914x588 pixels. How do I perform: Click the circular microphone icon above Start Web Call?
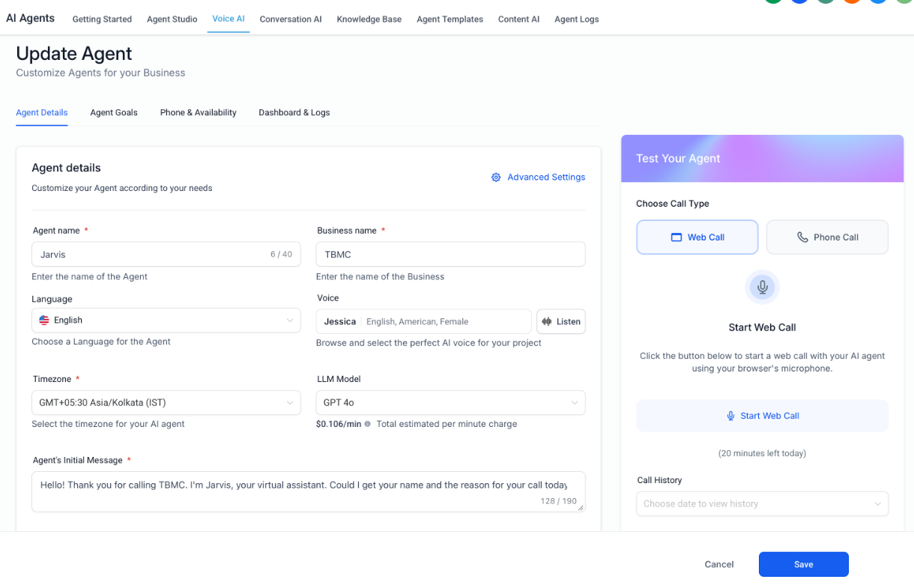763,287
